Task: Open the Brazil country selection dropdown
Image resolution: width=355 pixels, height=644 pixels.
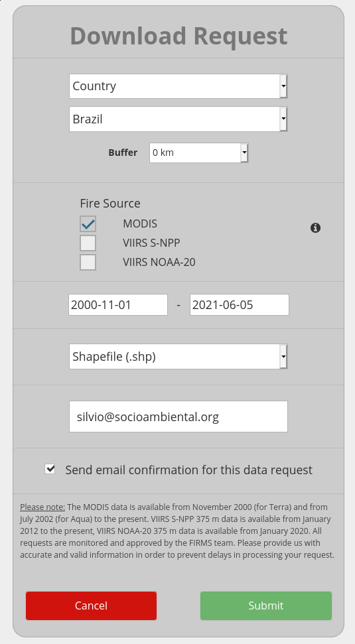Action: tap(178, 119)
